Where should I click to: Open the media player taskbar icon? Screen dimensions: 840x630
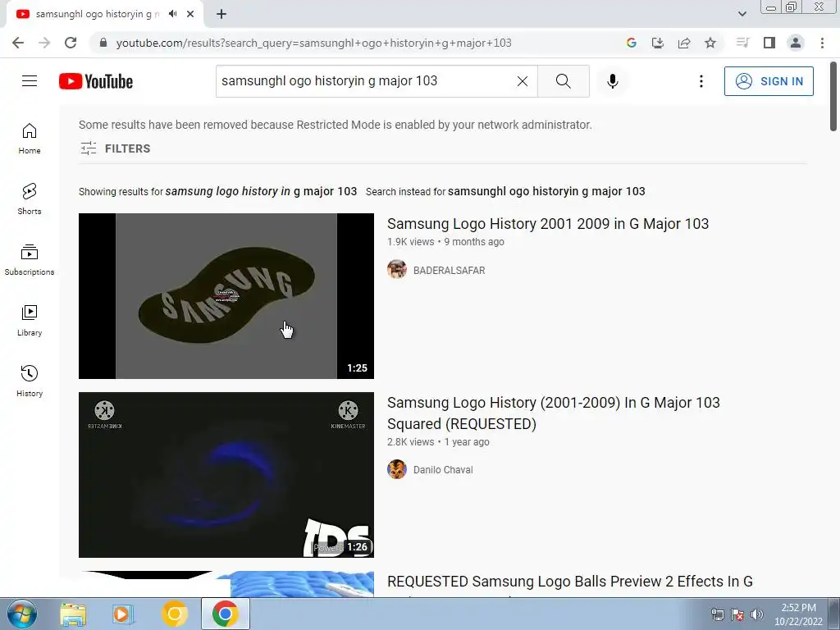122,614
